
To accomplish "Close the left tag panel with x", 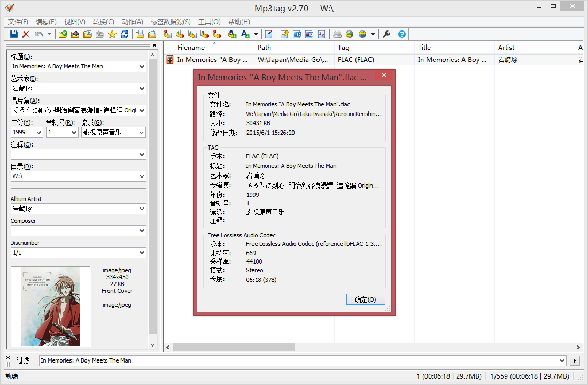I will 154,45.
